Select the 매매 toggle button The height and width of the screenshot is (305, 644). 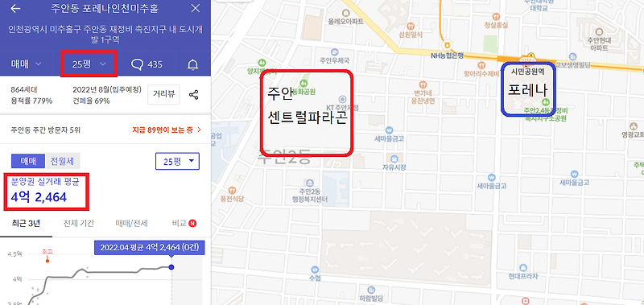pos(28,161)
